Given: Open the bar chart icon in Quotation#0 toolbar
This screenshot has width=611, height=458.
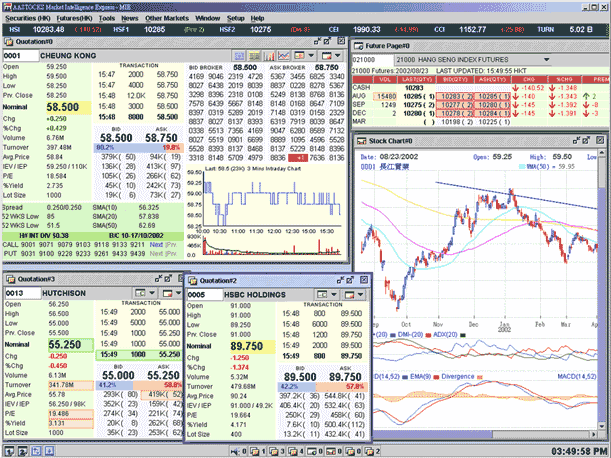Looking at the screenshot, I should click(x=269, y=56).
